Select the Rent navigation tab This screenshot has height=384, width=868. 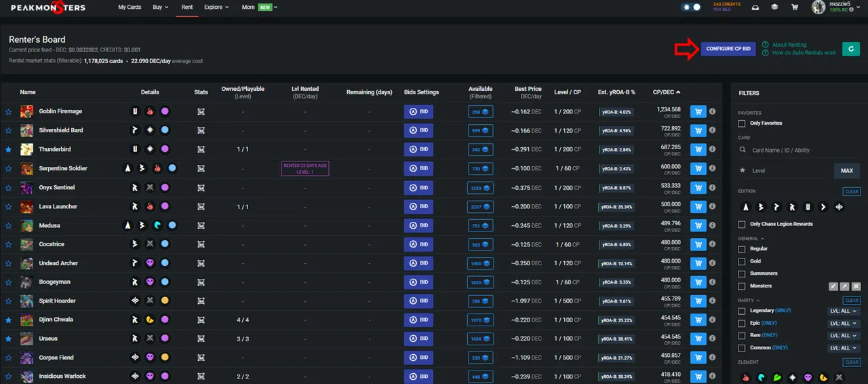point(186,7)
